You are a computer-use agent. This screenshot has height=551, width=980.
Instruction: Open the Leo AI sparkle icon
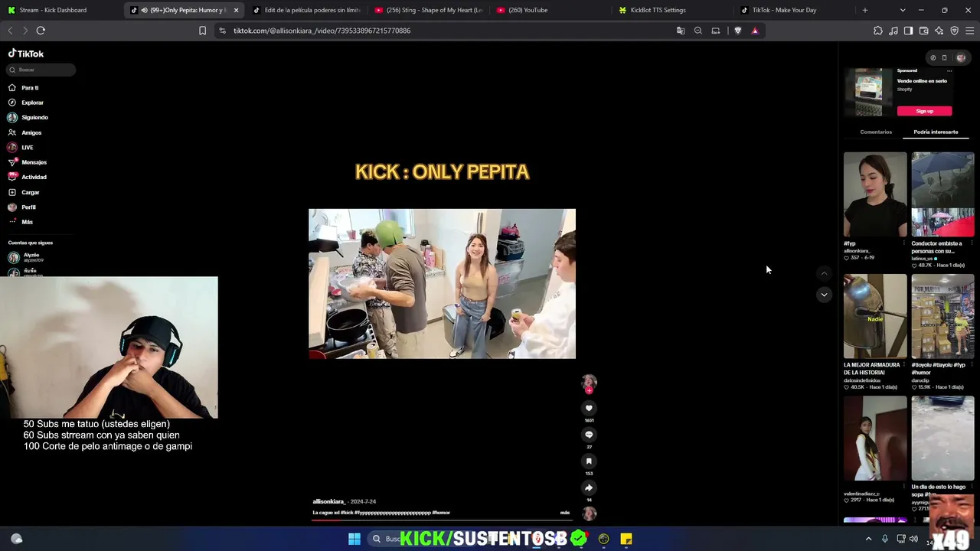[x=939, y=31]
